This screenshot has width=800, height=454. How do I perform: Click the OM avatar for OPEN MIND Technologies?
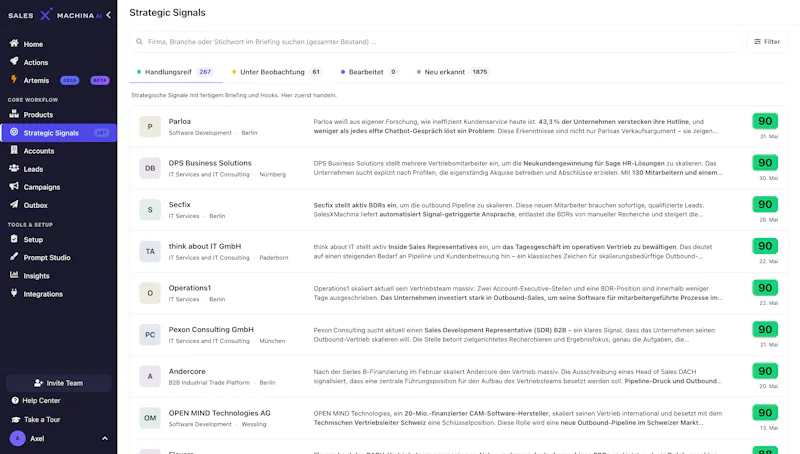point(150,418)
